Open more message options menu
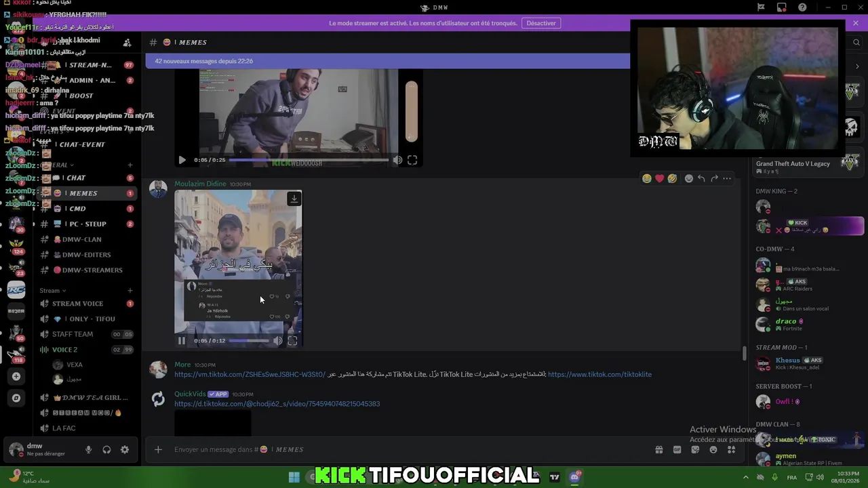Viewport: 868px width, 488px height. coord(727,178)
